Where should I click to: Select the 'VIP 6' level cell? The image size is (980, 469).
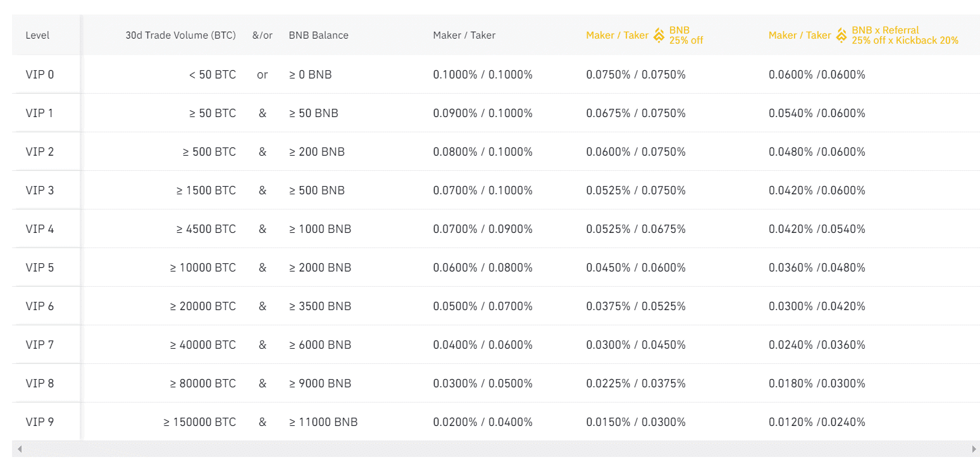pyautogui.click(x=40, y=306)
